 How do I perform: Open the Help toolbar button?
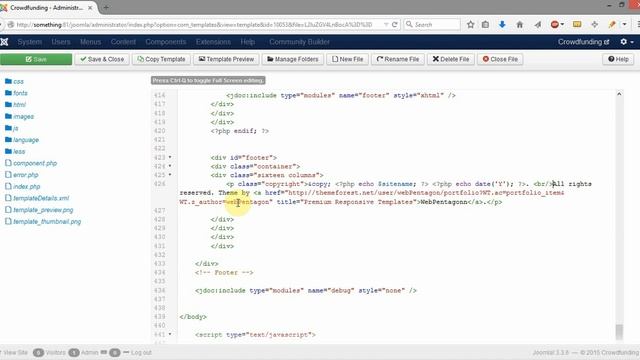[618, 59]
